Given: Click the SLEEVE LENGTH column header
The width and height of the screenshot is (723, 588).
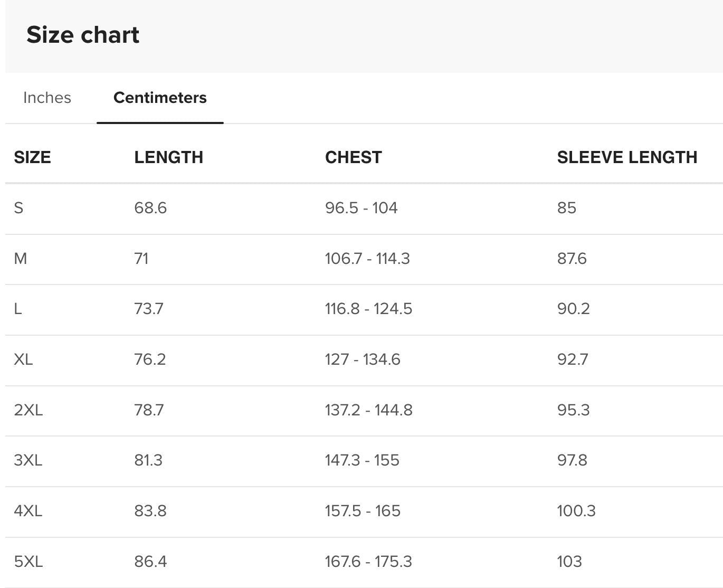Looking at the screenshot, I should (627, 157).
